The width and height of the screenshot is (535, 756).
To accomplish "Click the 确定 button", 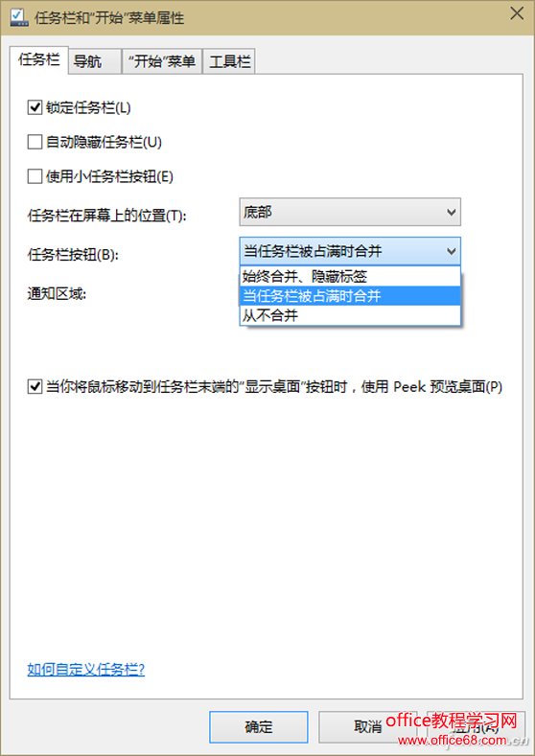I will [x=259, y=727].
